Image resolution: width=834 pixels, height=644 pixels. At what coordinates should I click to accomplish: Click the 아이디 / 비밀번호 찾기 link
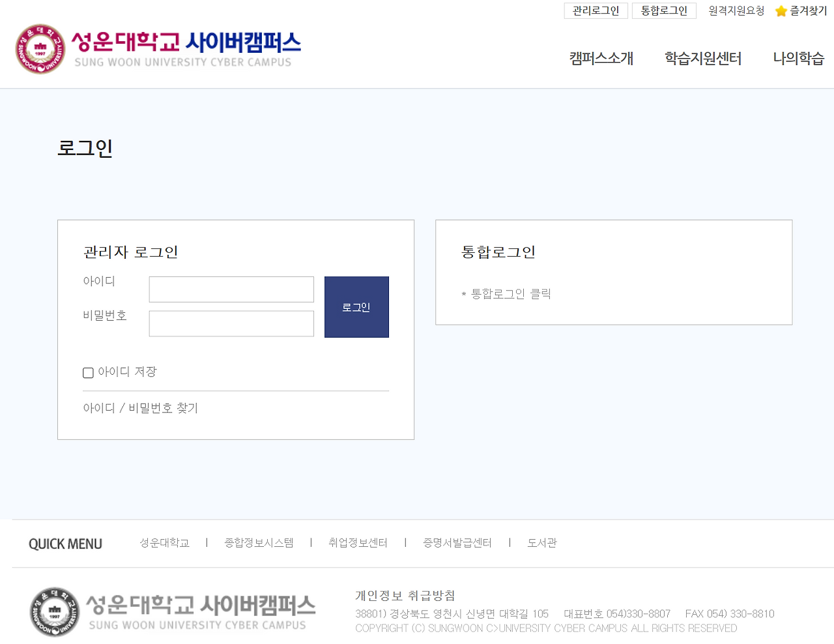[139, 408]
